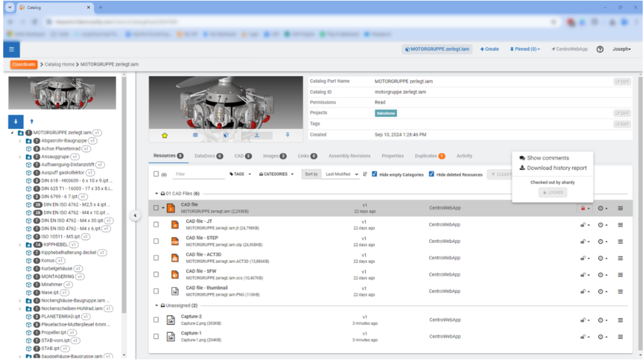Select the checkbox for the CAD file - STEP row
644x360 pixels.
(x=156, y=241)
